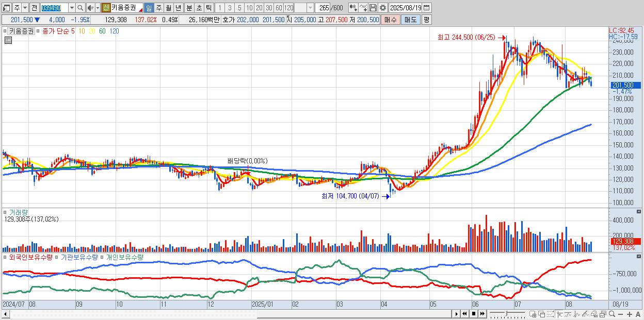The image size is (644, 320).
Task: Click the 전 button beside stock code
Action: (34, 8)
